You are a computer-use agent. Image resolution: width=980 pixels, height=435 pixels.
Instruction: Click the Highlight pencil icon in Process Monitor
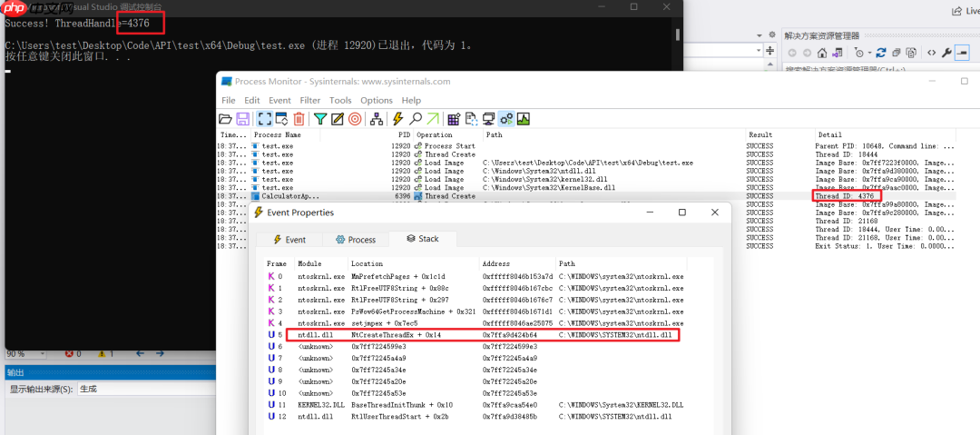(x=338, y=118)
